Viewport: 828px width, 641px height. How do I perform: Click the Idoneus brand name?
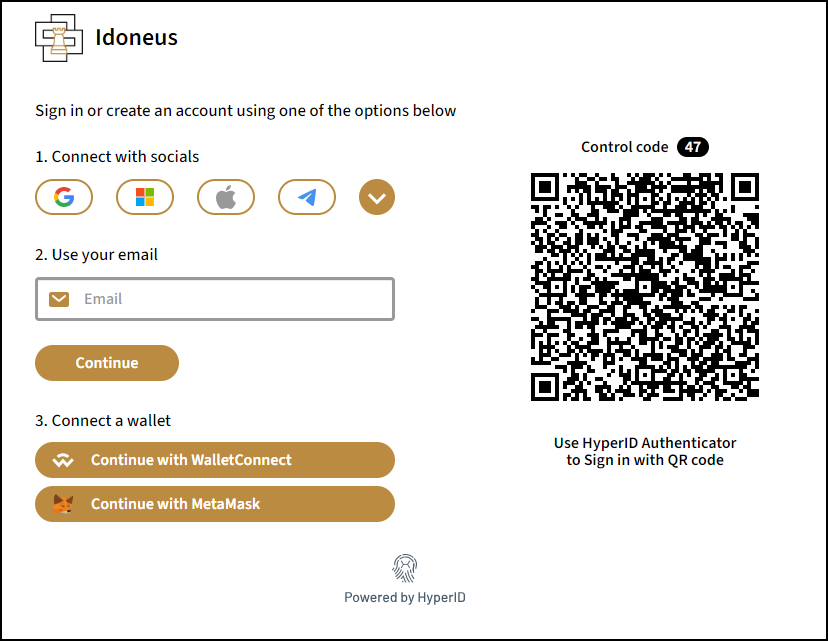point(136,39)
